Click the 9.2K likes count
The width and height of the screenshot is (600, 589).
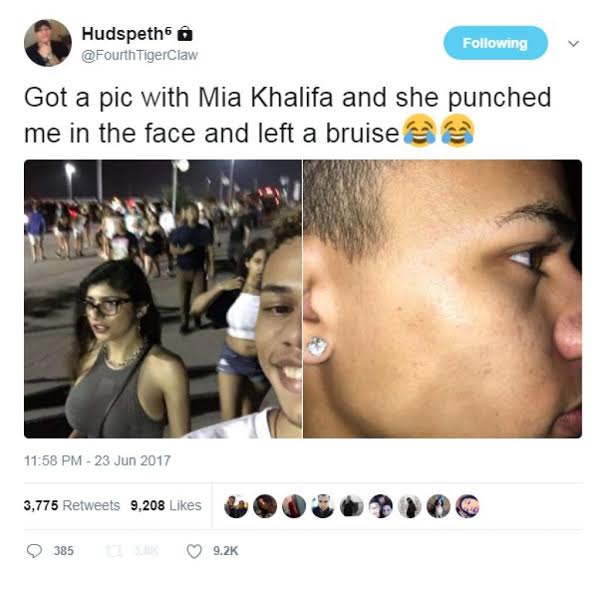[x=225, y=551]
